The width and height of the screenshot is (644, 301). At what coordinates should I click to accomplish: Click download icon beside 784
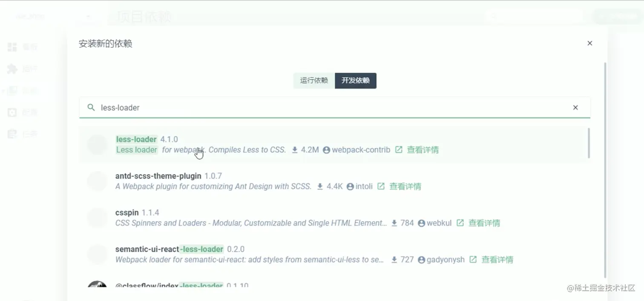[394, 223]
